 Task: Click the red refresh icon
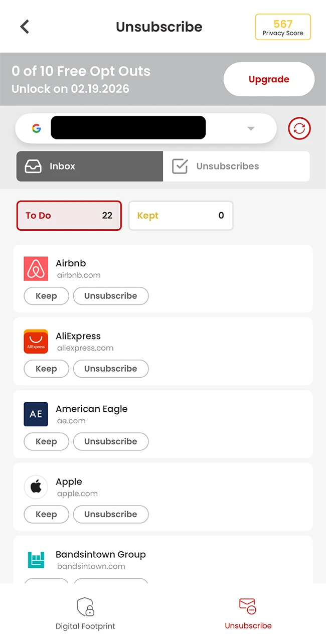click(299, 128)
